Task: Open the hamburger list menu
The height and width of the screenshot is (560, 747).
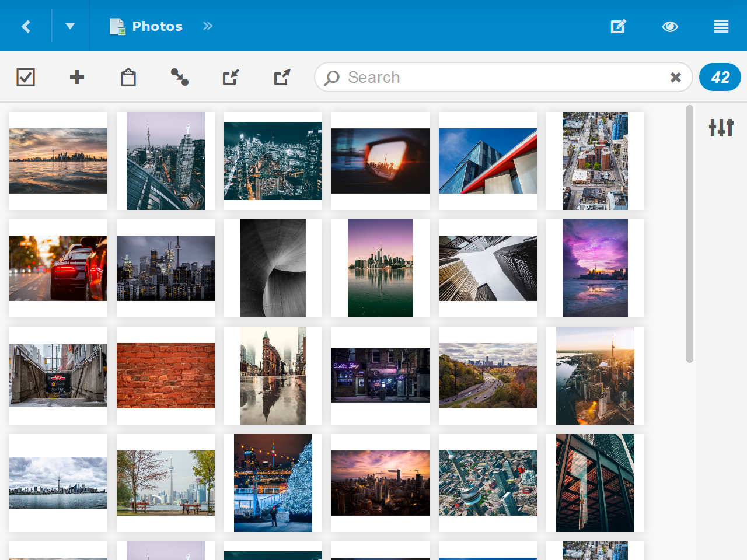Action: 721,26
